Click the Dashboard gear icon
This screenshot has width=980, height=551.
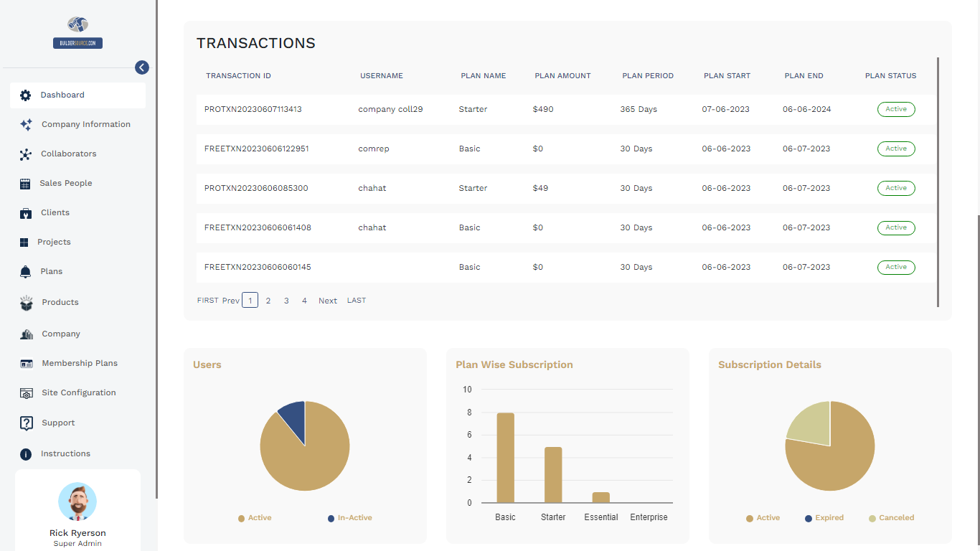click(26, 95)
